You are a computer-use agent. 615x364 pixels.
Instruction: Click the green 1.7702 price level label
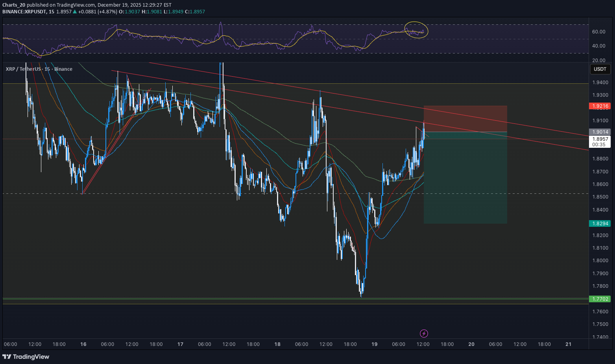click(600, 299)
